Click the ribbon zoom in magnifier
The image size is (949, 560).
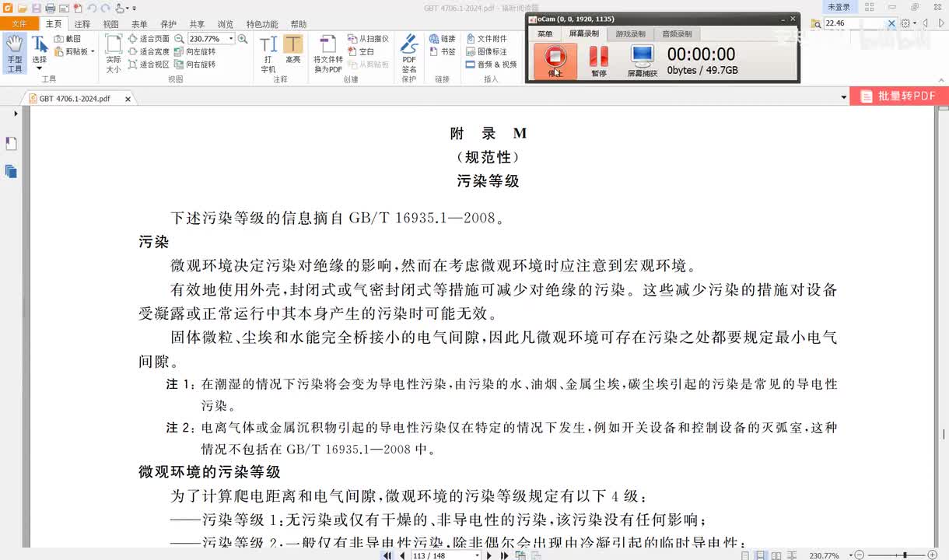243,38
